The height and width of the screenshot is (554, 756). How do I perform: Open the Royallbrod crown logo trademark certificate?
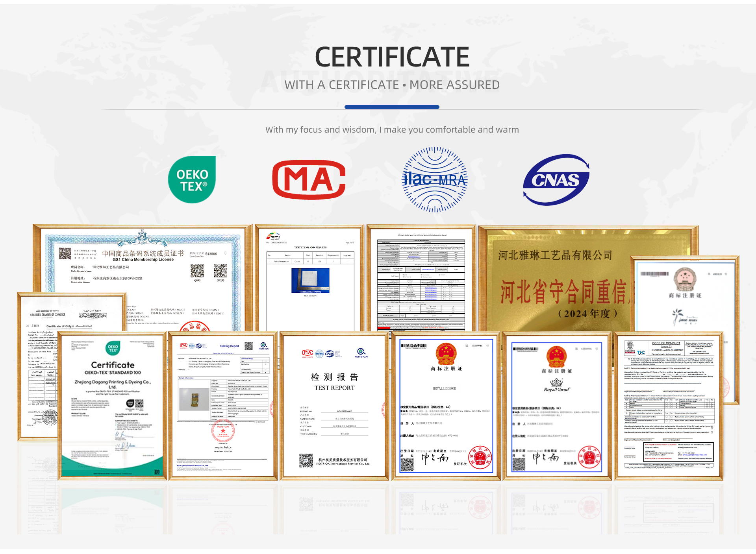pos(557,406)
